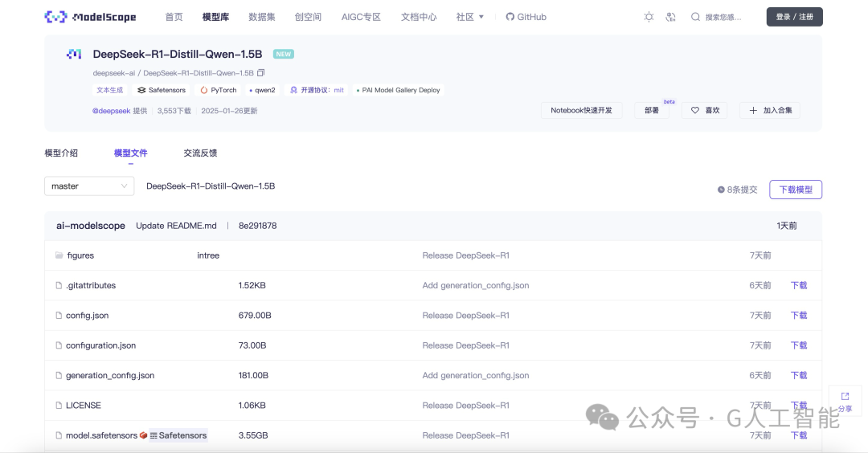Viewport: 868px width, 453px height.
Task: Toggle the light/dark theme sun icon
Action: click(x=649, y=17)
